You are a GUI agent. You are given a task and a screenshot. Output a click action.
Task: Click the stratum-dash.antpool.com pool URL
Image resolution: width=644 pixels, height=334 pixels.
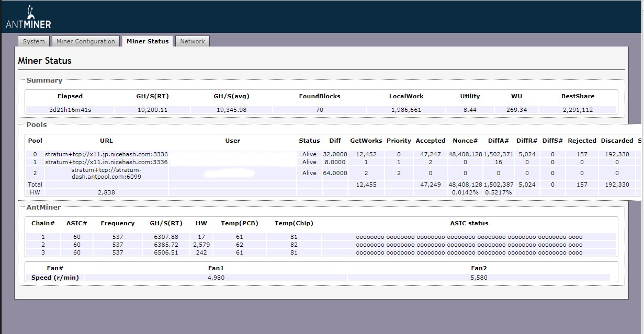[106, 173]
